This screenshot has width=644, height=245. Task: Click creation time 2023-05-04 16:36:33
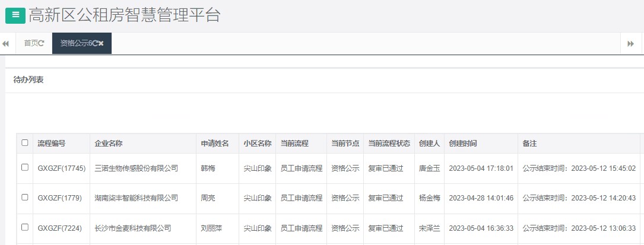(481, 228)
